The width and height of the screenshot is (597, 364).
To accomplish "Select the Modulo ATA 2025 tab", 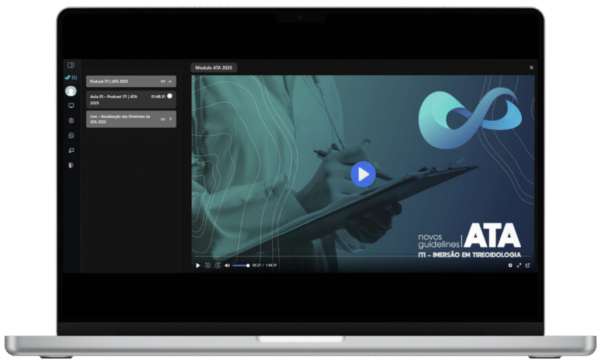I will pos(214,68).
